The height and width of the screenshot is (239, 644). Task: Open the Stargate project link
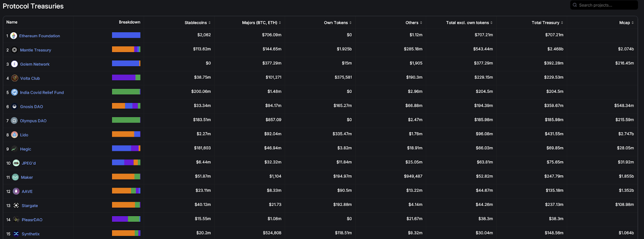[x=30, y=205]
